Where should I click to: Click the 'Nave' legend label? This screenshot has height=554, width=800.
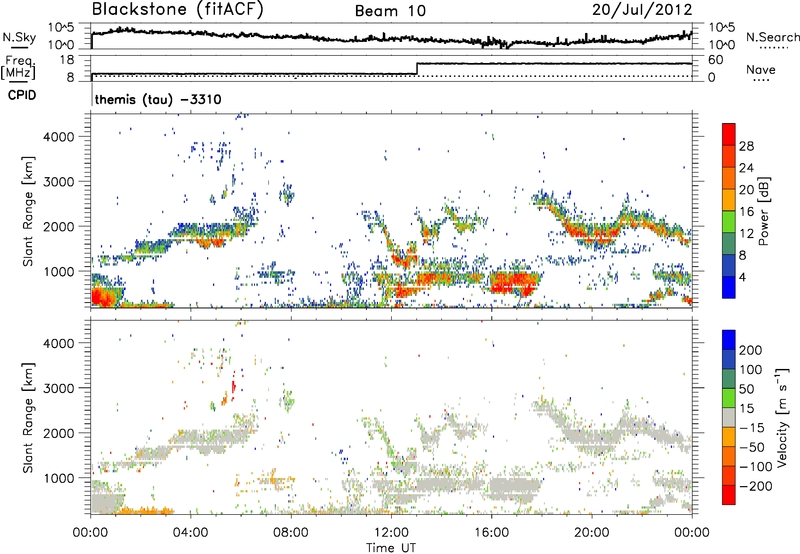761,70
